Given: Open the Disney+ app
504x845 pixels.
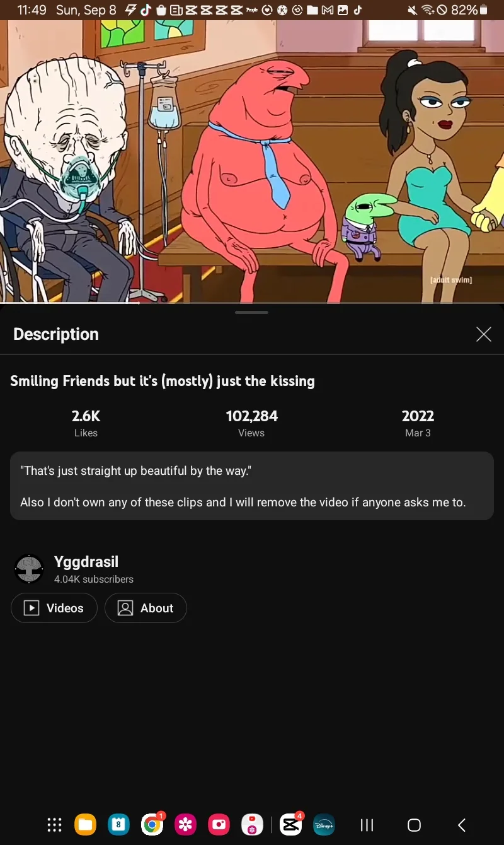Looking at the screenshot, I should pos(324,824).
